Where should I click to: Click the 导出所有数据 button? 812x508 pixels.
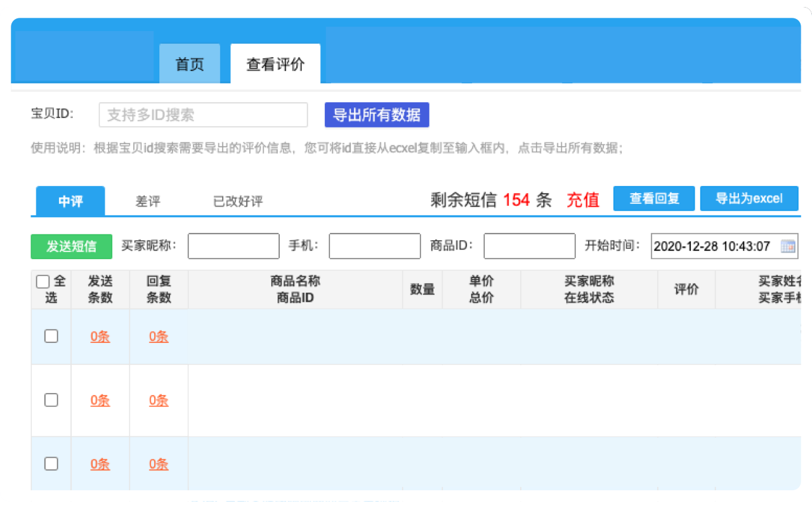pyautogui.click(x=377, y=115)
